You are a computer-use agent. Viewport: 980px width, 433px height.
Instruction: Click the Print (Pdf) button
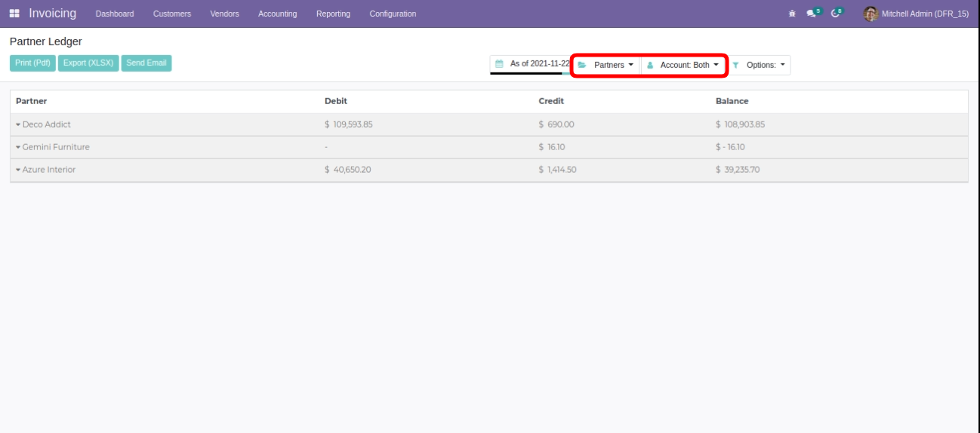coord(32,63)
